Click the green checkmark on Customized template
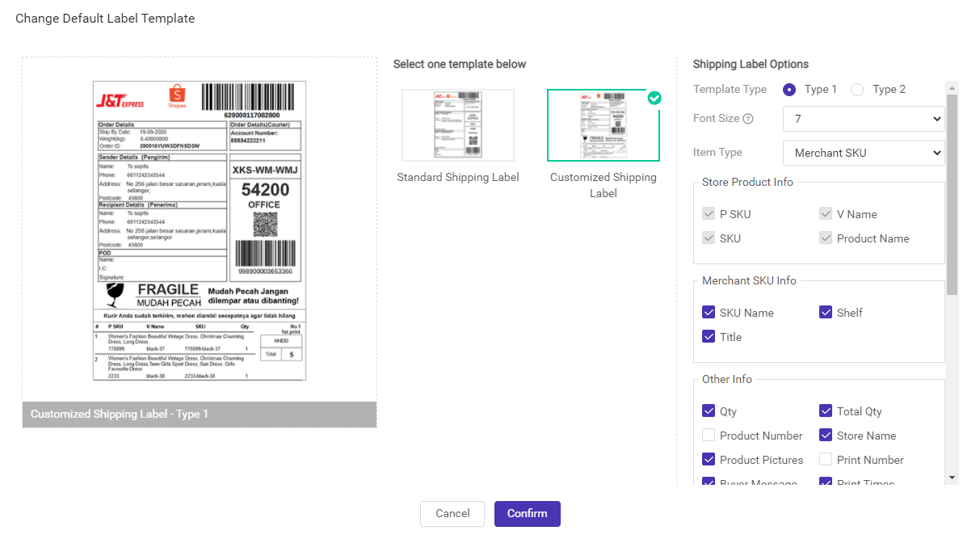Viewport: 980px width, 539px height. coord(654,98)
